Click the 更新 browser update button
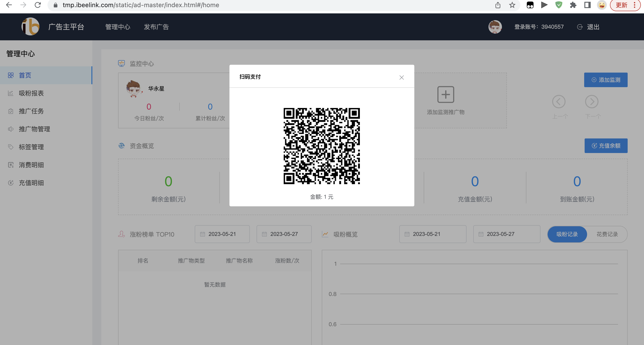Screen dimensions: 644x345 point(621,5)
